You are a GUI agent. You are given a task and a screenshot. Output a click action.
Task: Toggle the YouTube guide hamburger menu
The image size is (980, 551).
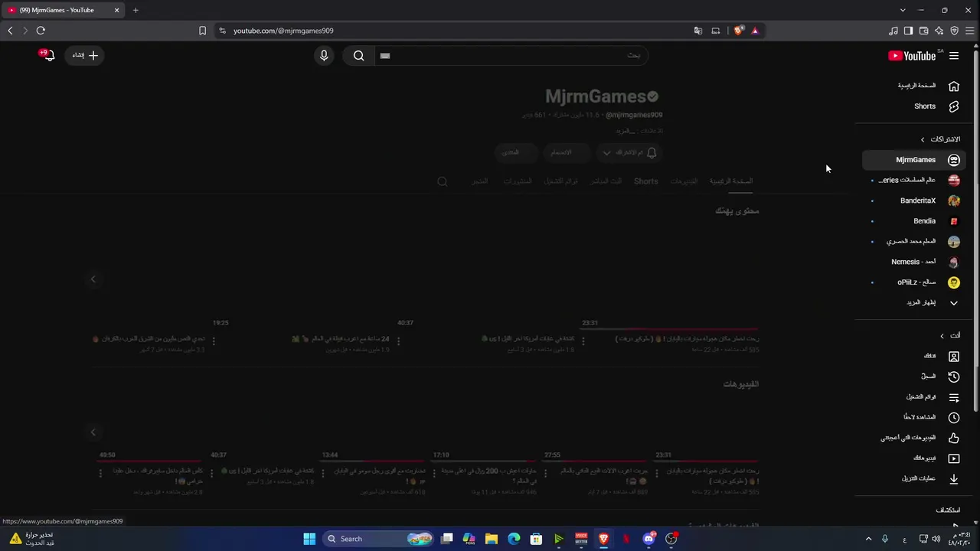click(x=954, y=56)
